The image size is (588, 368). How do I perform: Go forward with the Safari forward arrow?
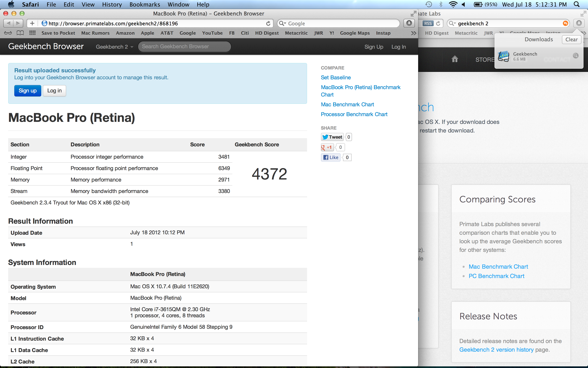click(18, 23)
